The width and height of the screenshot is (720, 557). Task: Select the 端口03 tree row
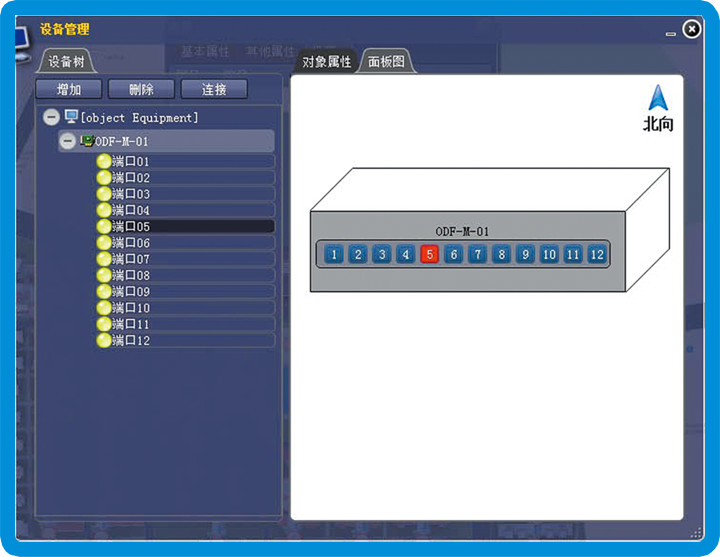pyautogui.click(x=186, y=194)
